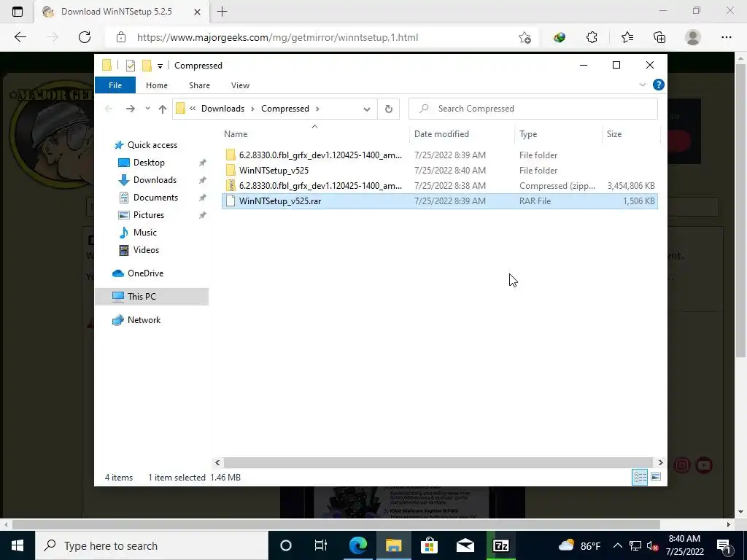747x560 pixels.
Task: Sort by Type column header
Action: coord(528,134)
